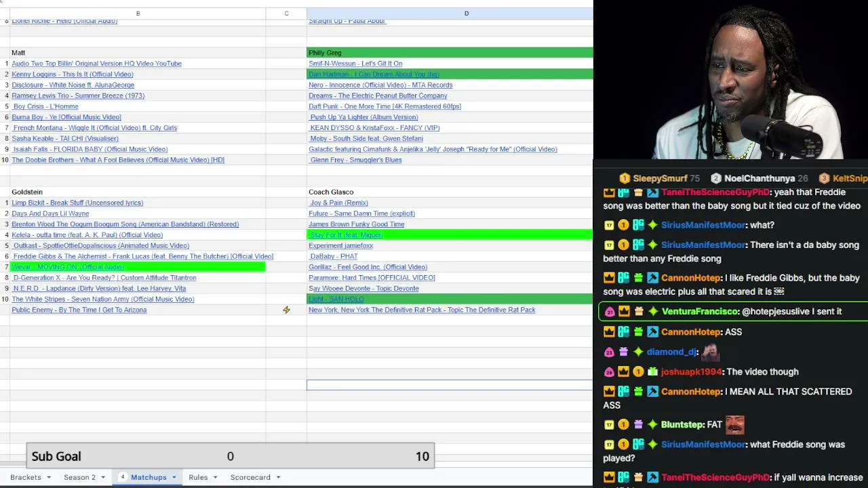Screen dimensions: 868x488
Task: Select the Matchups sheet tab
Action: click(x=149, y=477)
